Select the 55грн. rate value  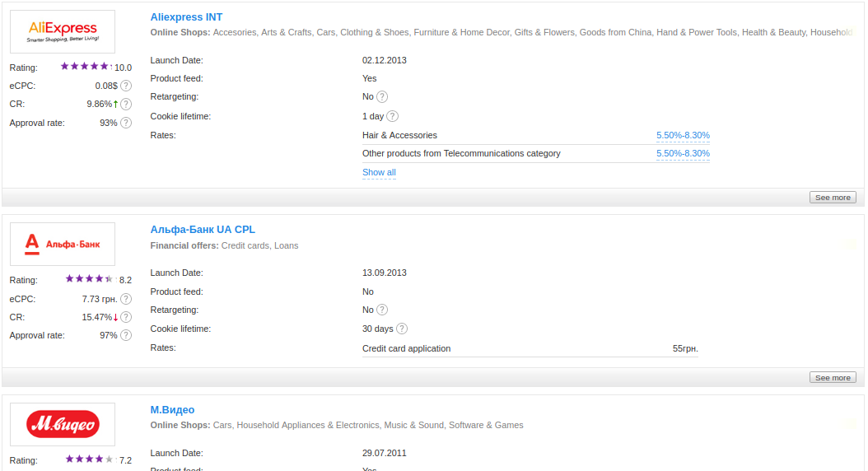point(685,348)
